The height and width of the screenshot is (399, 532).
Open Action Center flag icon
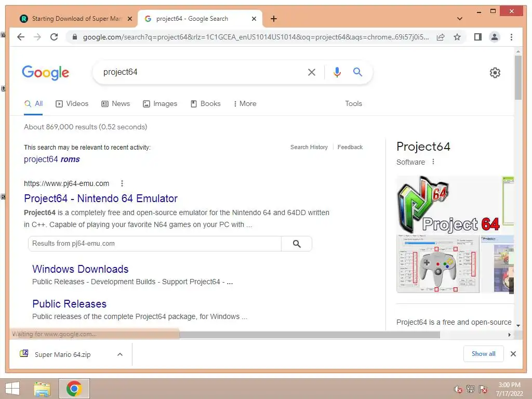tap(483, 389)
